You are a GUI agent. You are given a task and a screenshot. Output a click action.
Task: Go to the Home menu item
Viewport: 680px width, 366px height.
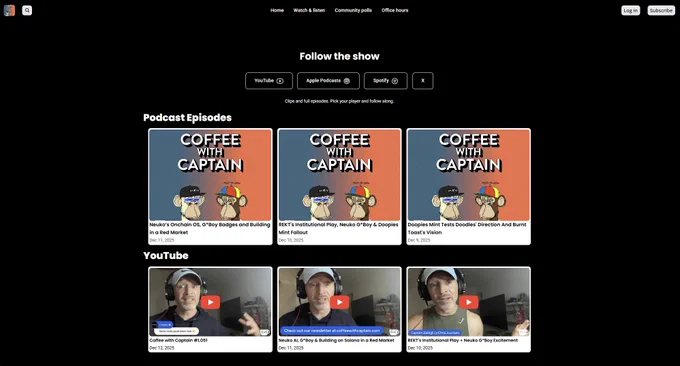click(x=277, y=10)
